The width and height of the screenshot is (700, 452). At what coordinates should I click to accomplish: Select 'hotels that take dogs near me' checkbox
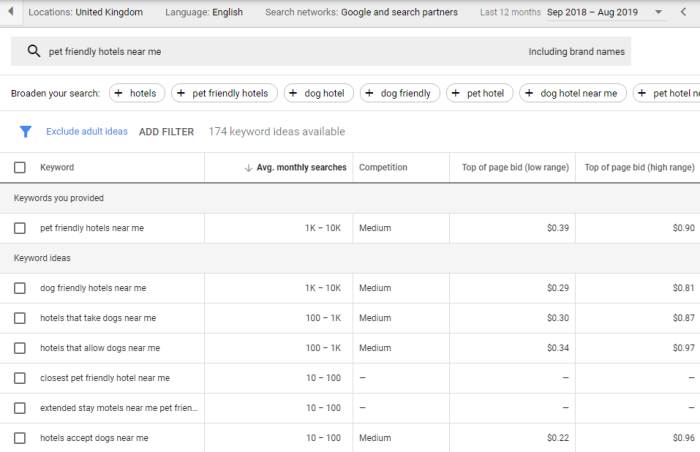tap(20, 318)
